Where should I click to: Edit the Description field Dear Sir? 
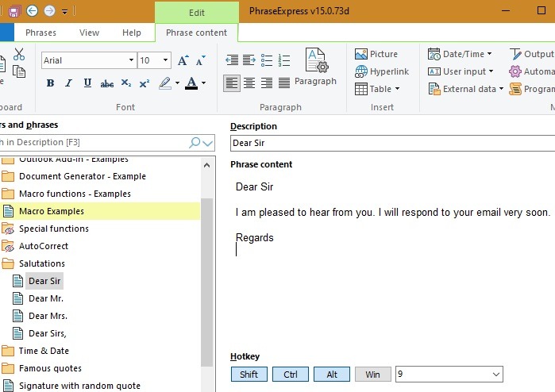tap(392, 143)
